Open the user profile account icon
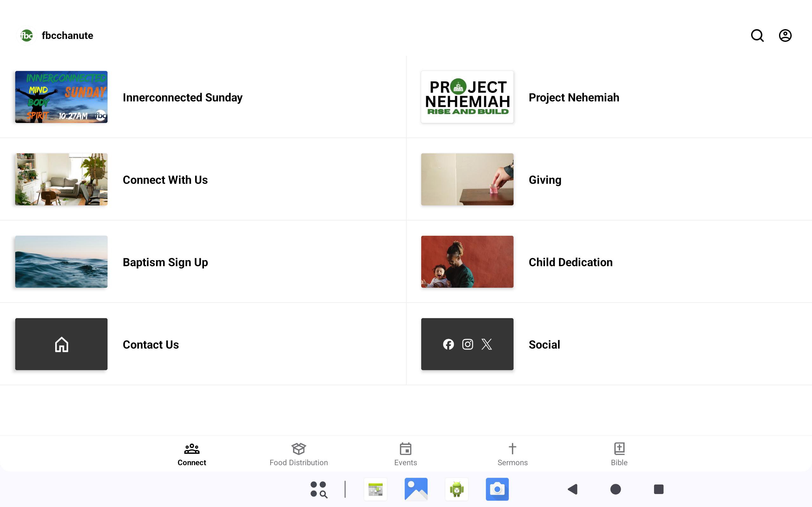 [785, 35]
